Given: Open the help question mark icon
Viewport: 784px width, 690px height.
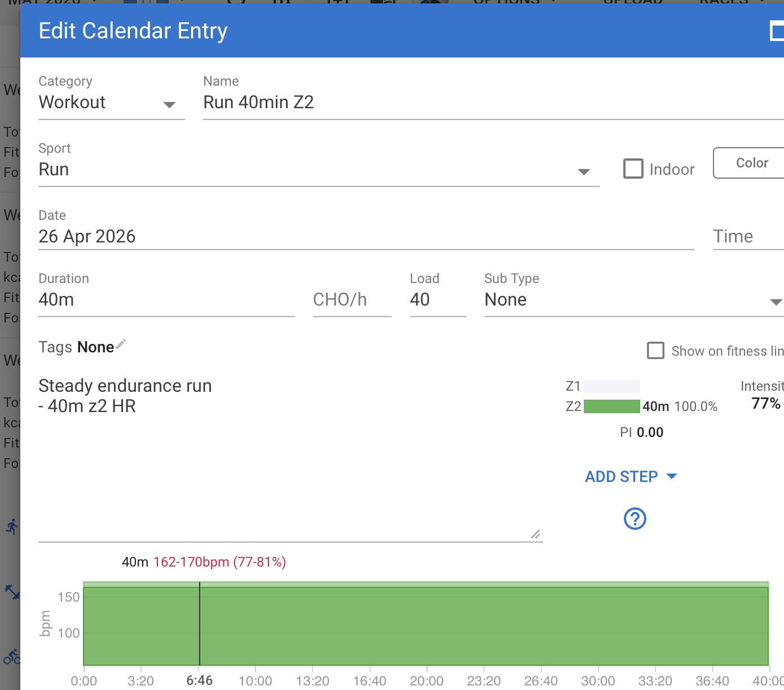Looking at the screenshot, I should pyautogui.click(x=635, y=519).
